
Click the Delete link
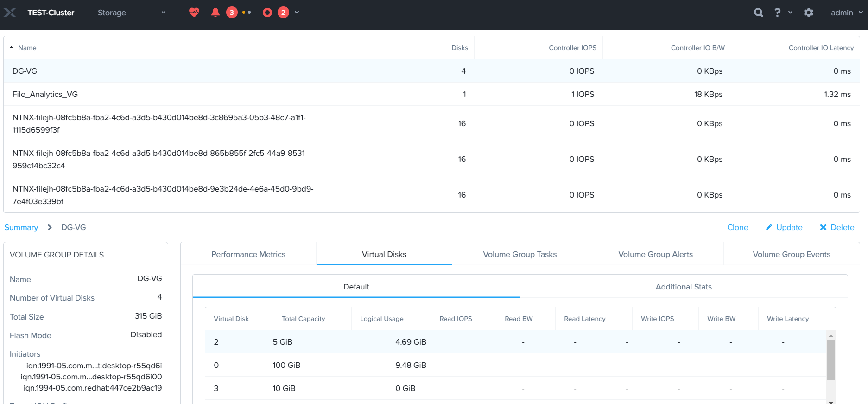pyautogui.click(x=842, y=227)
